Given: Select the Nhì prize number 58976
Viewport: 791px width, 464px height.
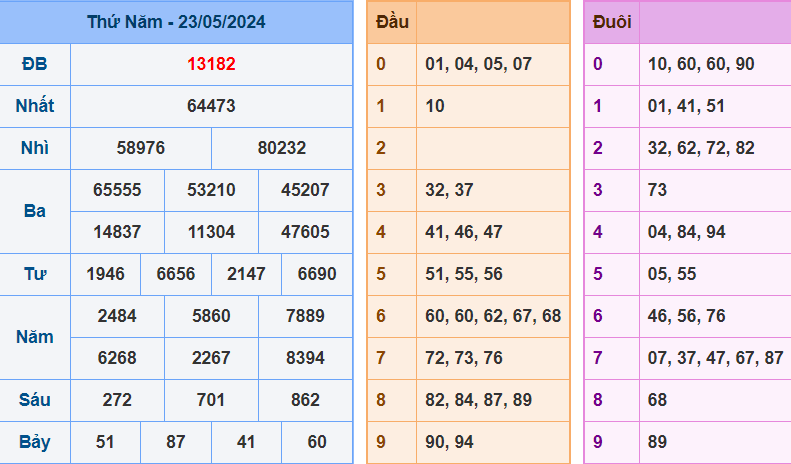Looking at the screenshot, I should 141,148.
